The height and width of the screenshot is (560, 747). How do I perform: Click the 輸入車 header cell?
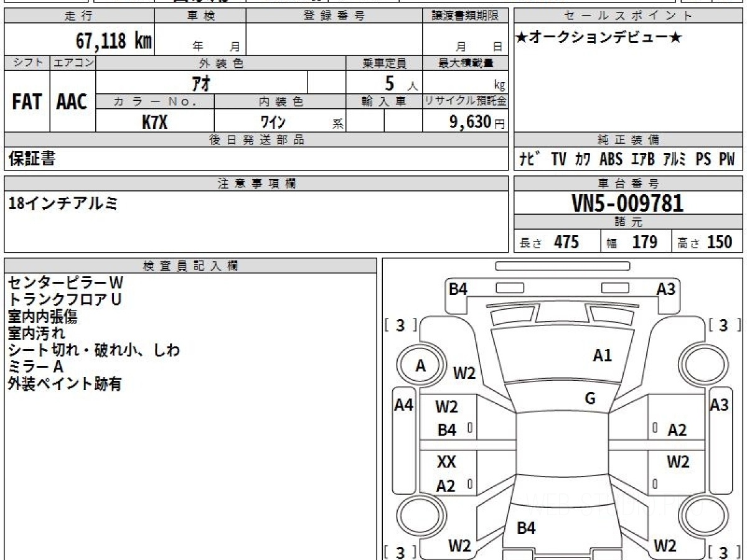(384, 101)
